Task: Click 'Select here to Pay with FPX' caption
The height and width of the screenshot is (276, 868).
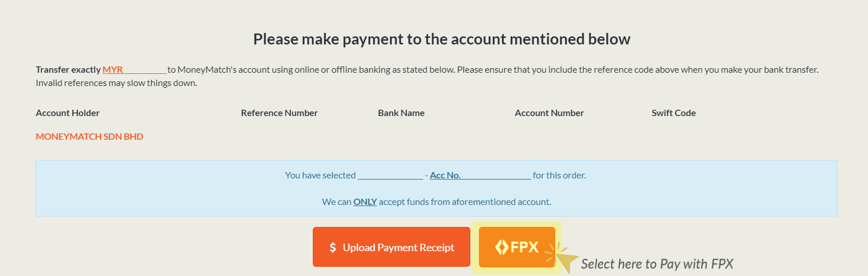Action: point(657,264)
